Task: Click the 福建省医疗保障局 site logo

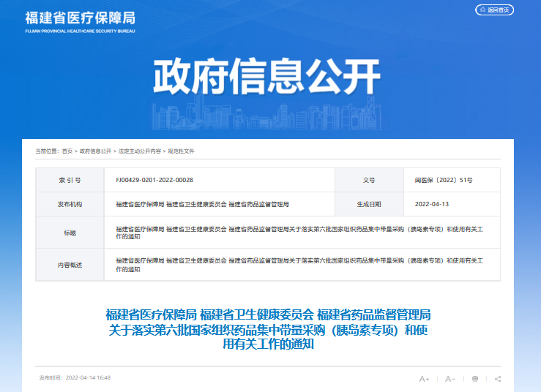Action: point(80,22)
